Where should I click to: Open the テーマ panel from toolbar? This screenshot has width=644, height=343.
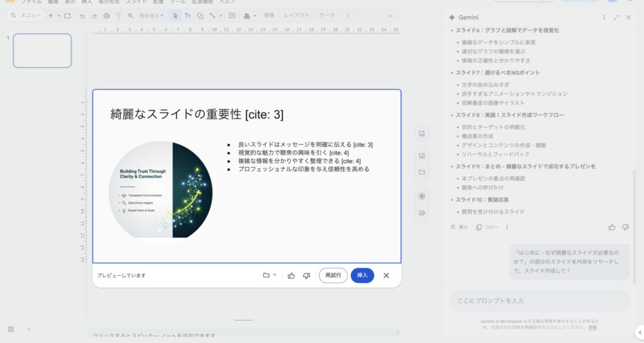pos(327,15)
